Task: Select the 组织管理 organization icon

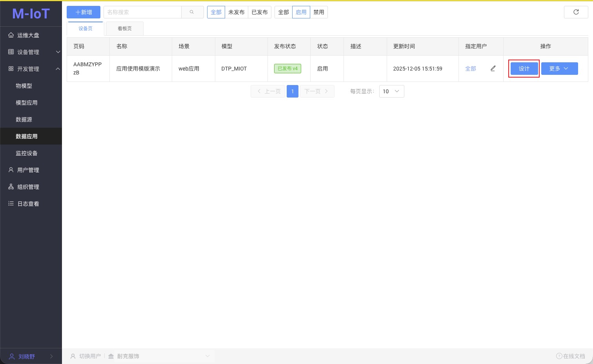Action: [x=11, y=187]
